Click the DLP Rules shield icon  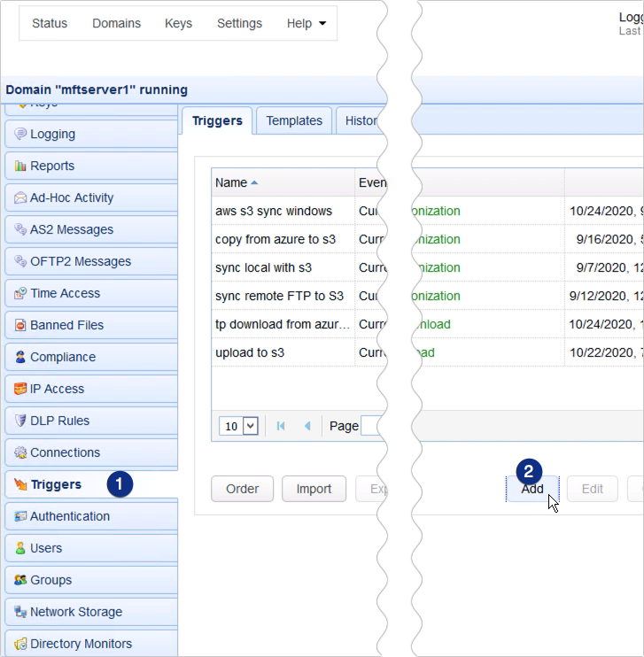click(x=20, y=421)
